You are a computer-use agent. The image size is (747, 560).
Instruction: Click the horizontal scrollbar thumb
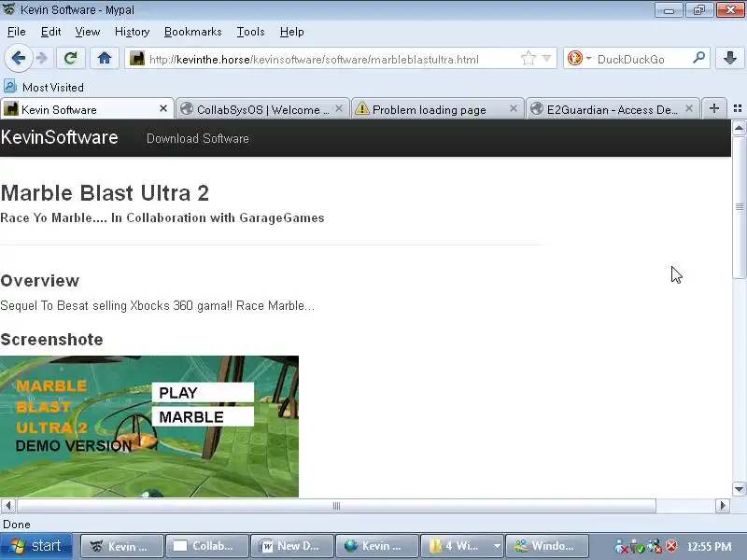336,505
